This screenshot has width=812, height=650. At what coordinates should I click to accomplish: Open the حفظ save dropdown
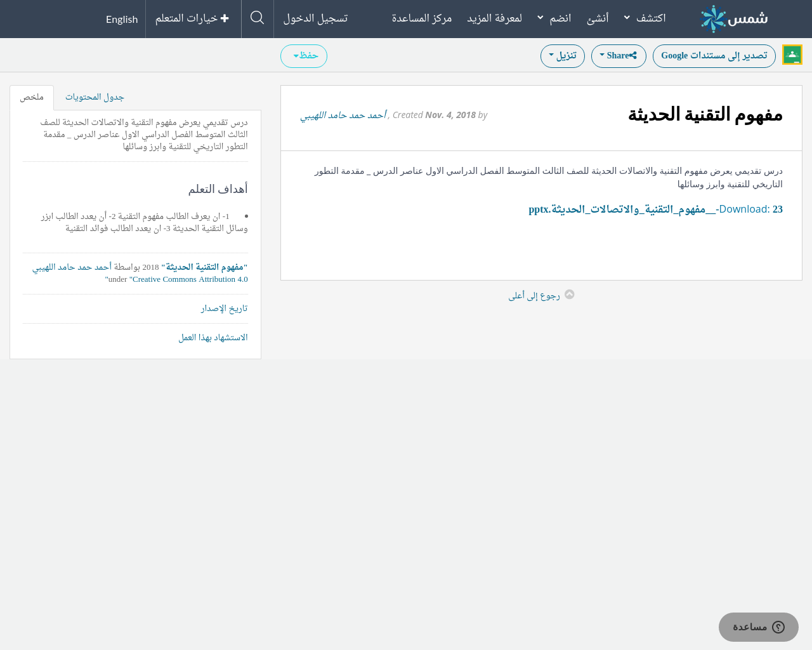[303, 56]
